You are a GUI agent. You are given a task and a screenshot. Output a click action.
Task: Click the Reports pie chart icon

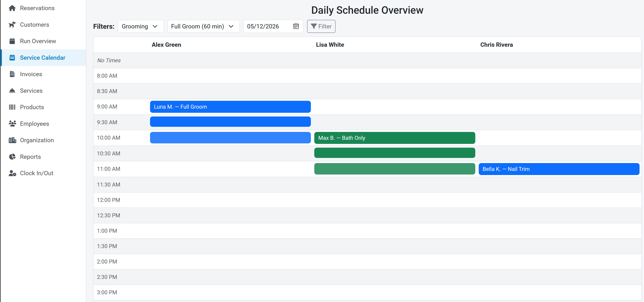tap(12, 157)
